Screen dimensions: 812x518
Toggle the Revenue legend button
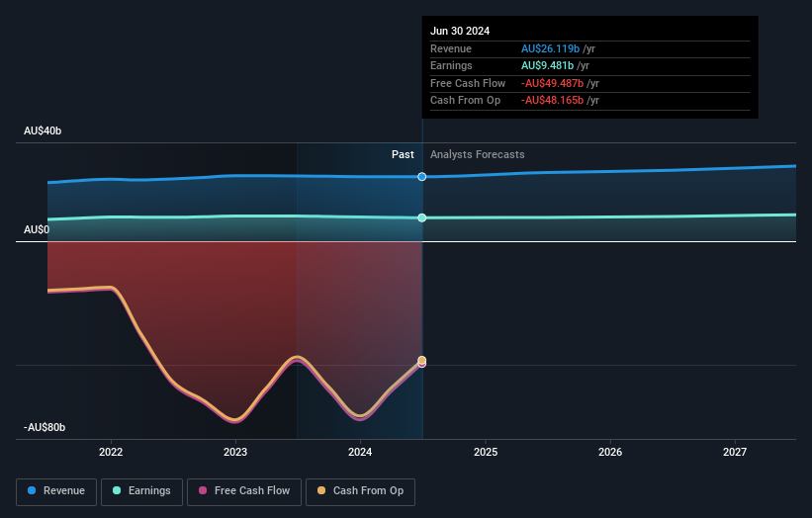click(x=56, y=491)
